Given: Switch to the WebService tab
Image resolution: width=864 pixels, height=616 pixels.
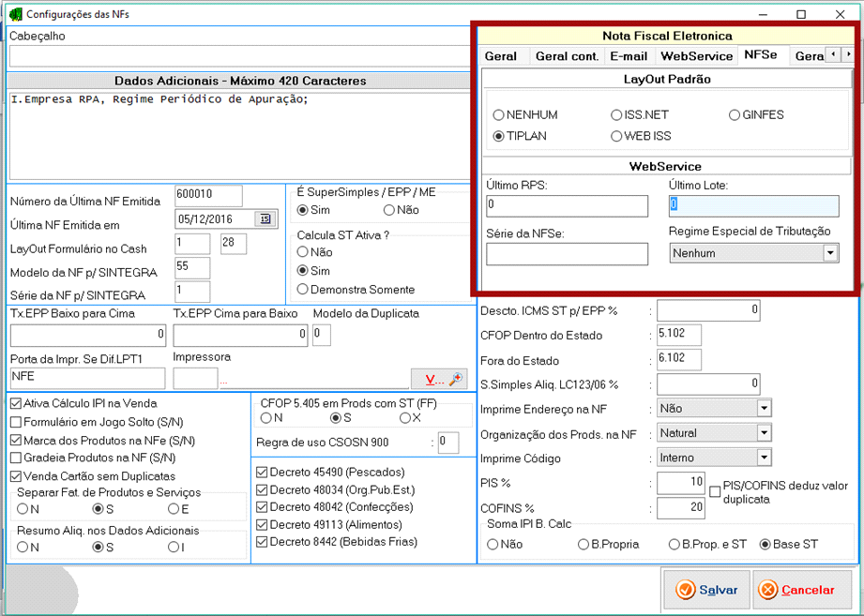Looking at the screenshot, I should tap(696, 56).
